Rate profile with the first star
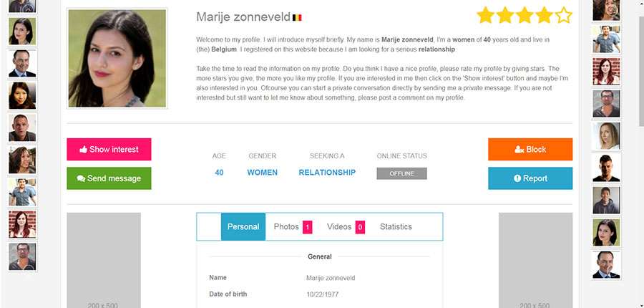This screenshot has width=644, height=308. [485, 15]
